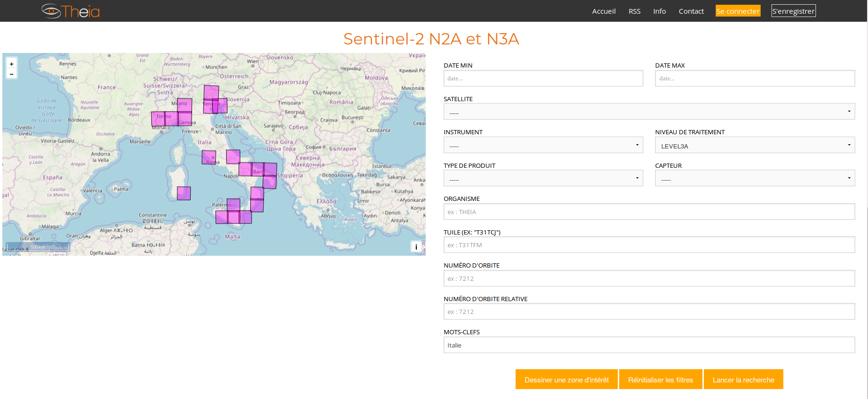Viewport: 868px width, 399px height.
Task: Open the Info menu item
Action: tap(659, 11)
